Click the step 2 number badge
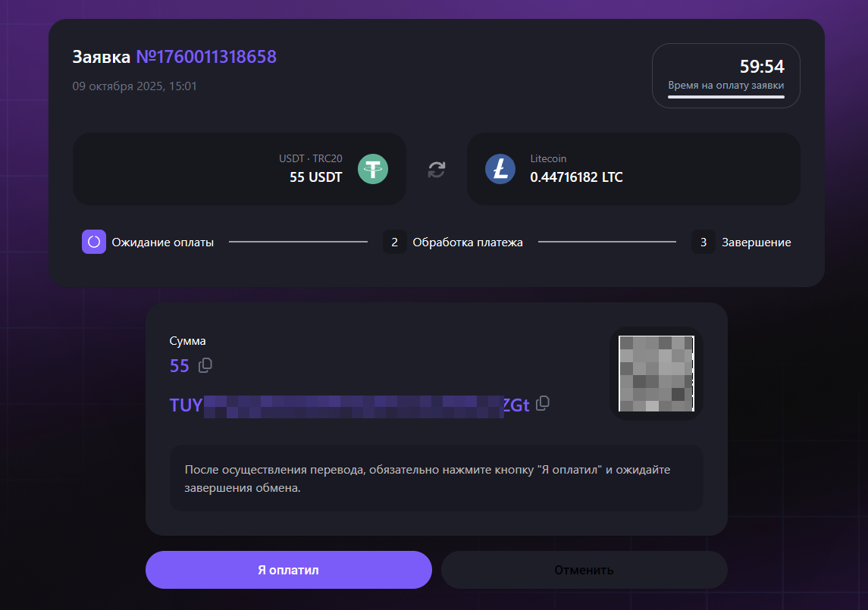This screenshot has width=868, height=610. pyautogui.click(x=394, y=242)
